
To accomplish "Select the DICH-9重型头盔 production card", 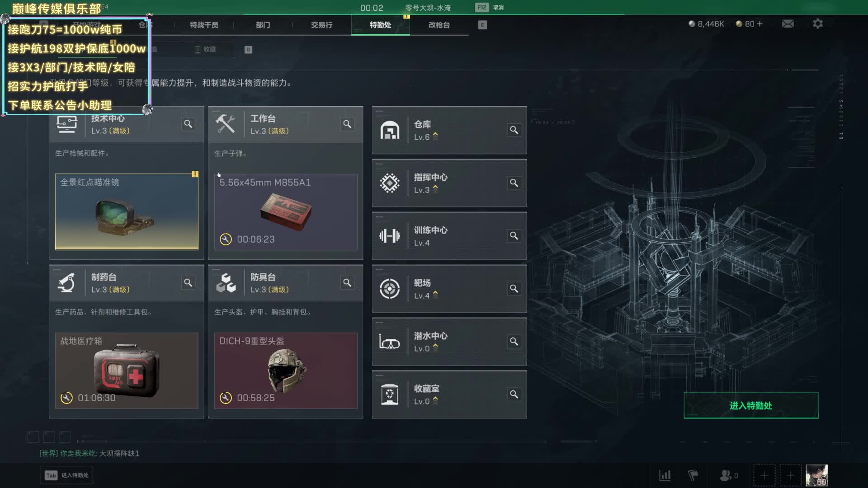I will pos(286,371).
